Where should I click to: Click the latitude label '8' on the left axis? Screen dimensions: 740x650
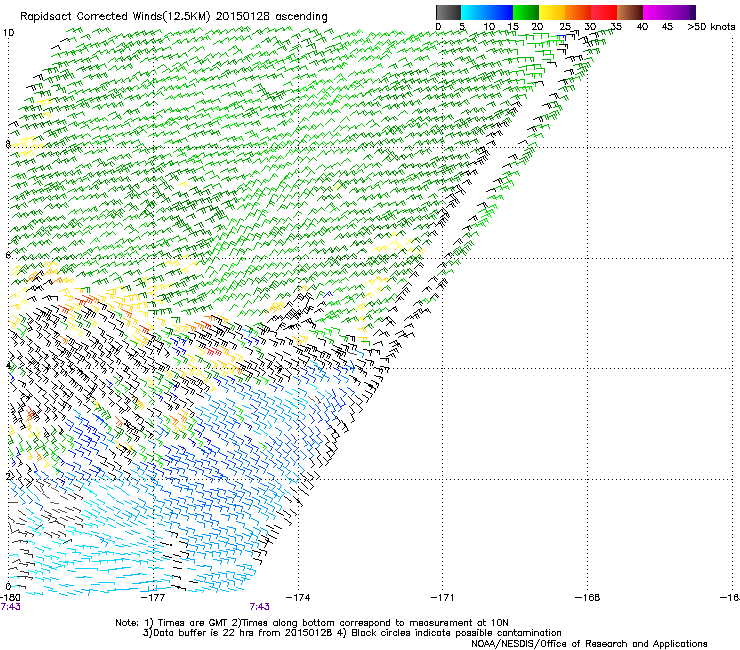pyautogui.click(x=8, y=144)
